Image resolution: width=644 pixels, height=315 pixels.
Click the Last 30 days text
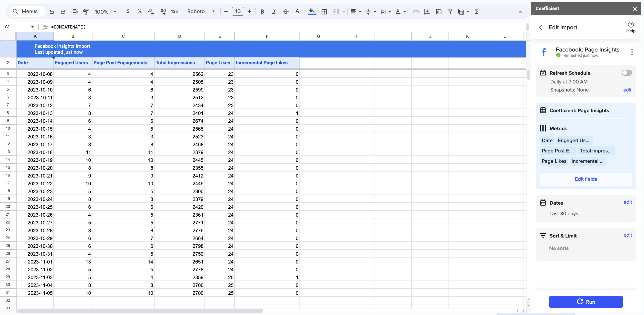[x=563, y=214]
